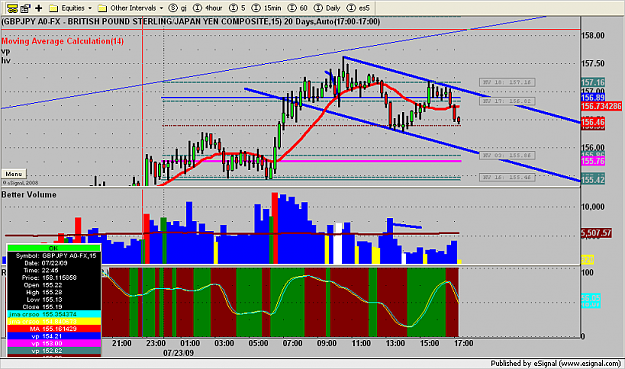This screenshot has height=369, width=625.
Task: Click the Published by eSignal link
Action: coord(556,363)
